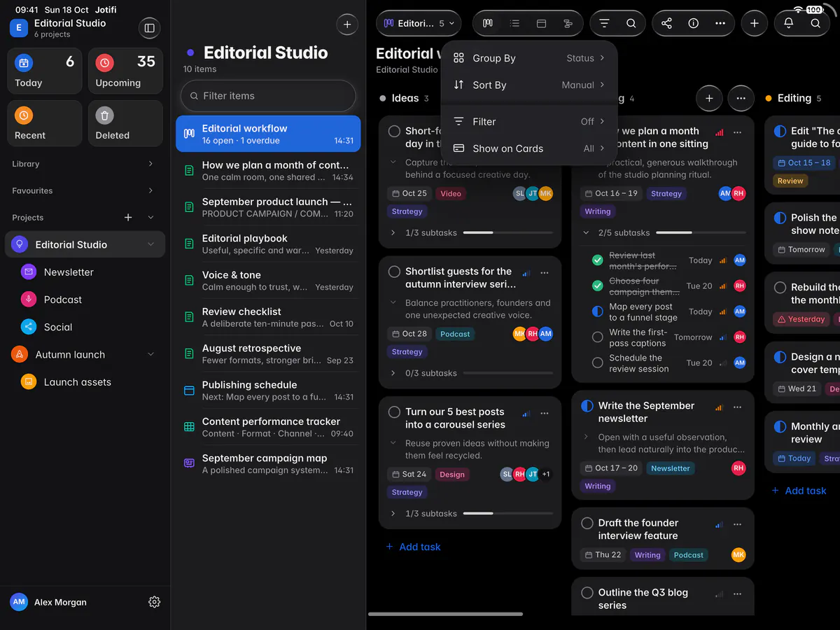This screenshot has width=840, height=630.
Task: Switch to the board view icon
Action: (x=488, y=23)
